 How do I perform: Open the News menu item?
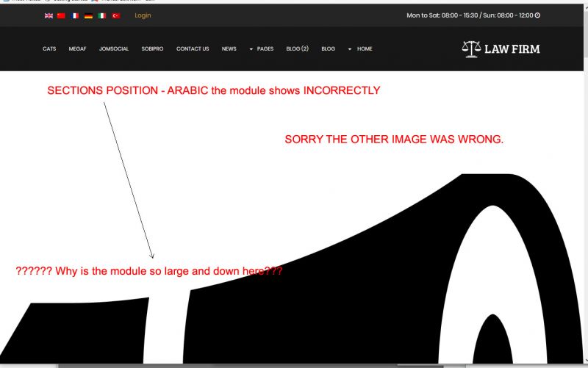pyautogui.click(x=229, y=49)
